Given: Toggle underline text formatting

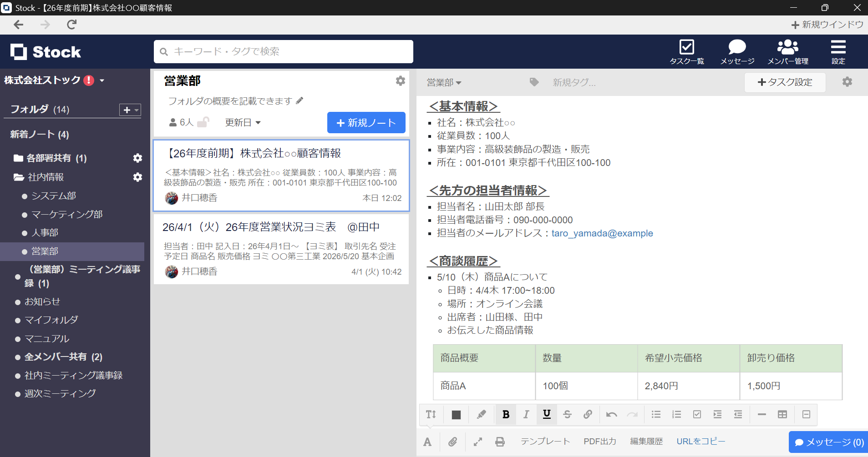Looking at the screenshot, I should (x=546, y=414).
